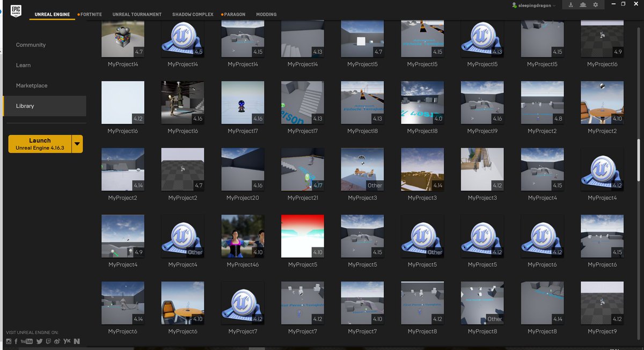Switch to the Fortnite tab
This screenshot has width=644, height=350.
tap(90, 14)
